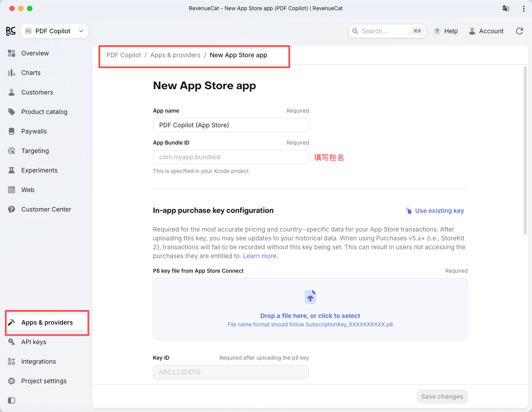Click 'This is specified in your Xcode project'

pyautogui.click(x=201, y=171)
